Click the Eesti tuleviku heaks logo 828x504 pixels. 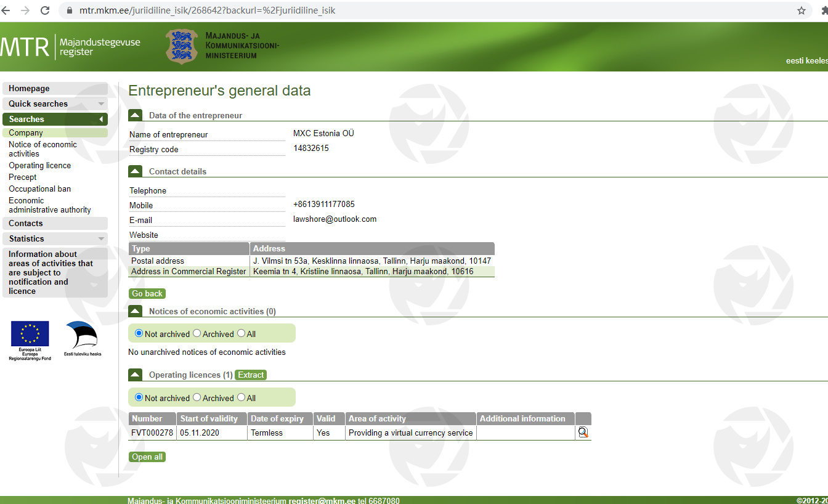[x=82, y=336]
